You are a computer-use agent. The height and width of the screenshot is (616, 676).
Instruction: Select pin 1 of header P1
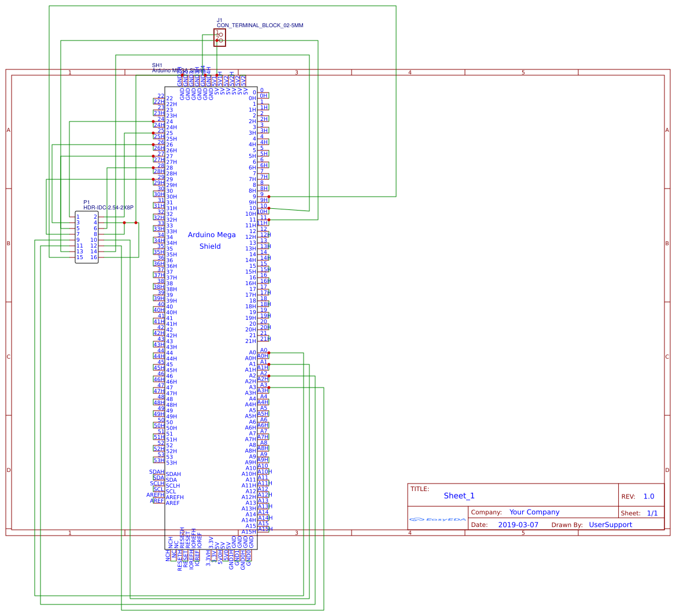pyautogui.click(x=78, y=217)
